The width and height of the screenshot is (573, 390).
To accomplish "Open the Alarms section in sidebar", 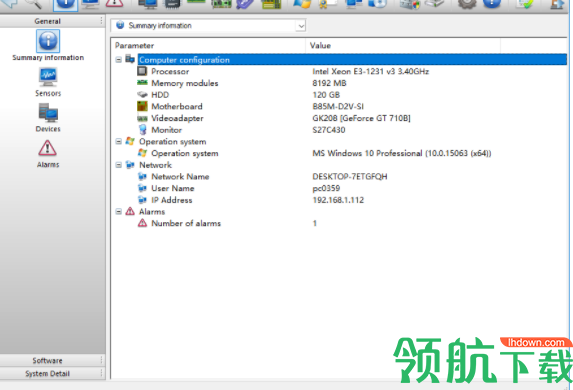I will click(x=48, y=154).
